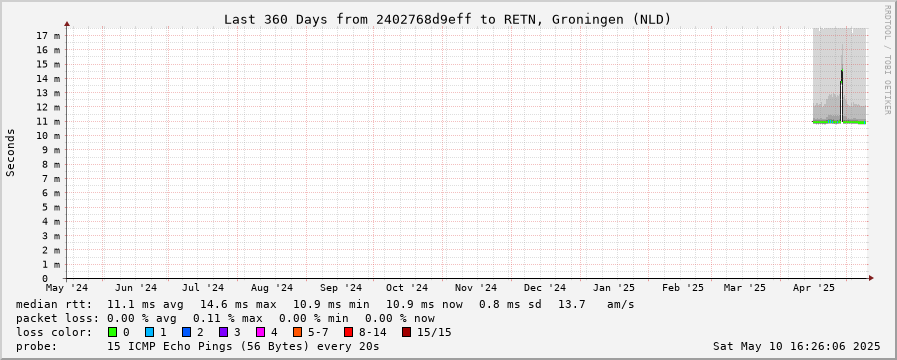Click the magenta loss color 4 swatch
897x360 pixels.
(x=260, y=332)
